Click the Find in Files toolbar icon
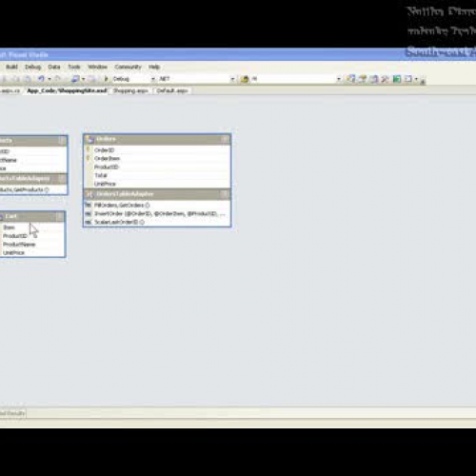 (245, 79)
